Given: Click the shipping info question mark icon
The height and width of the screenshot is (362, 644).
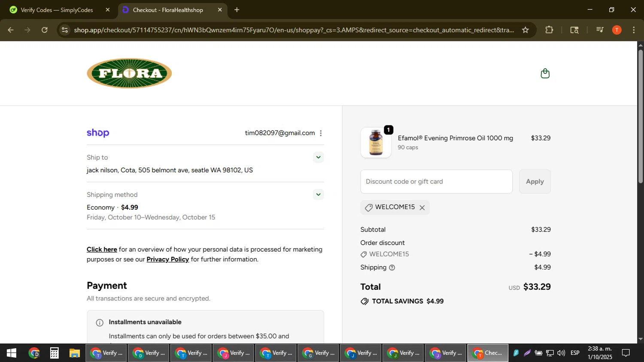Looking at the screenshot, I should (392, 268).
